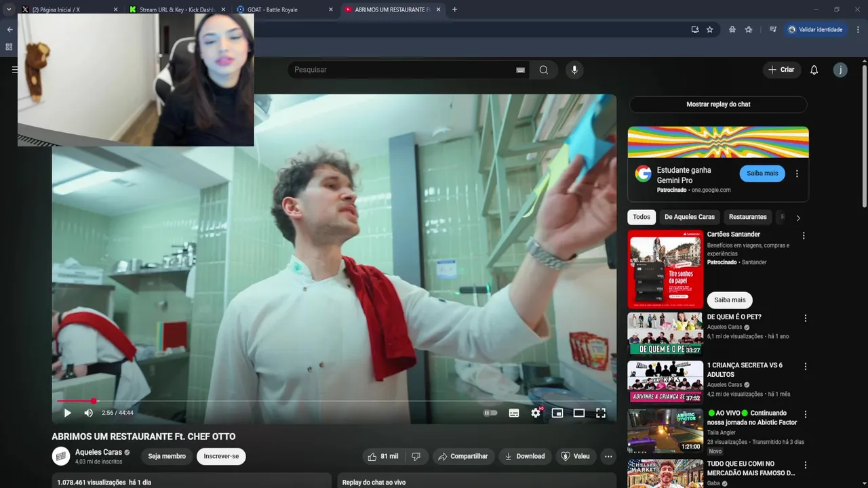Switch to 'Stream URL & Key - Kick' tab

(176, 9)
